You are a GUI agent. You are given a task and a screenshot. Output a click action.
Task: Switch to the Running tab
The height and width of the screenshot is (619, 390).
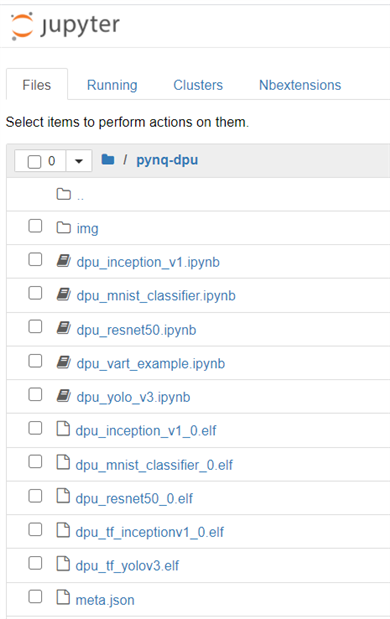[112, 85]
